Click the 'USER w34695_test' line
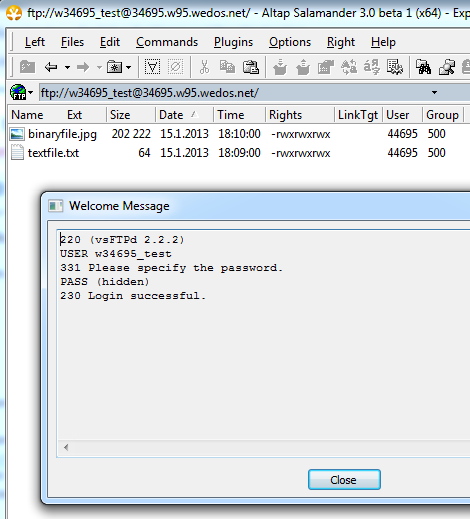470x519 pixels. (x=116, y=254)
